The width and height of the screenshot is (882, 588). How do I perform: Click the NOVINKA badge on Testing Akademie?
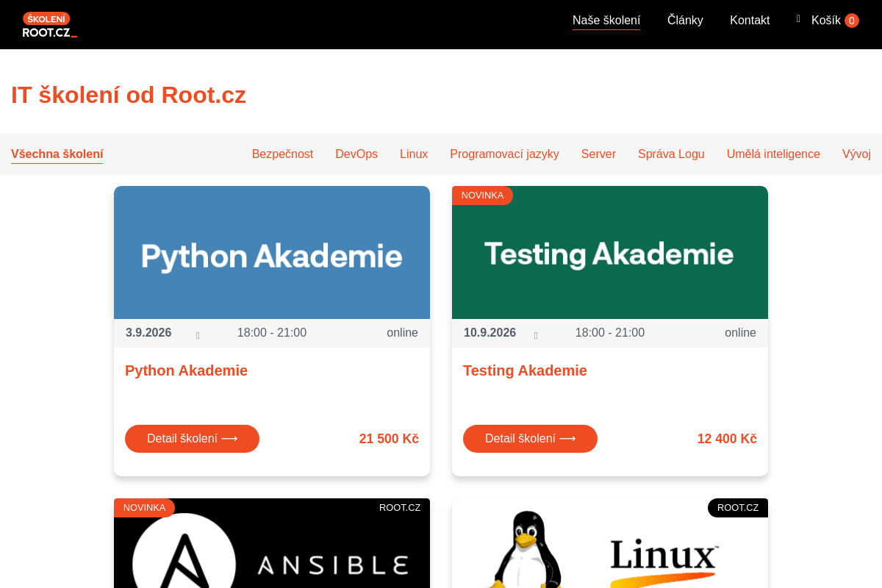coord(482,196)
